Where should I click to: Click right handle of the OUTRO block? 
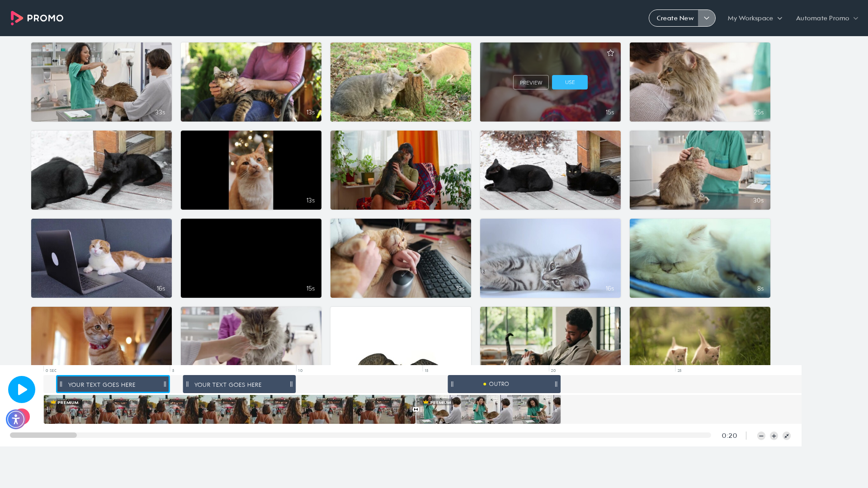tap(556, 384)
